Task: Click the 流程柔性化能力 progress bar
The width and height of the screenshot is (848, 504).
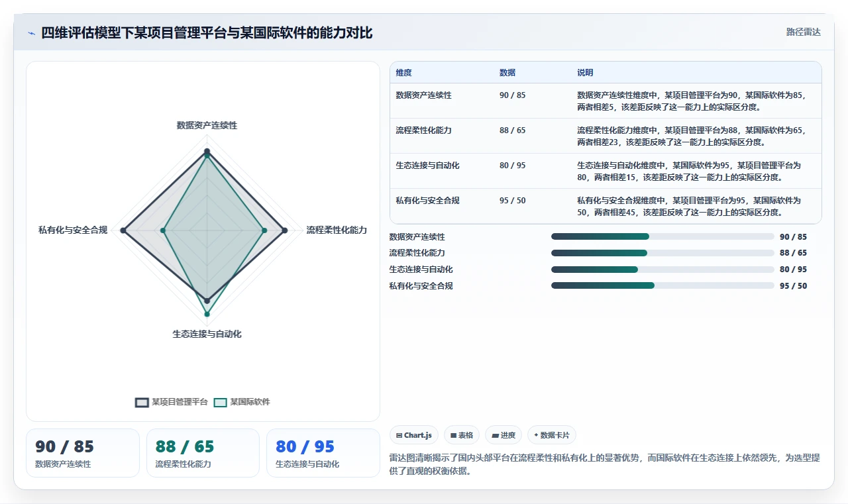Action: tap(662, 253)
